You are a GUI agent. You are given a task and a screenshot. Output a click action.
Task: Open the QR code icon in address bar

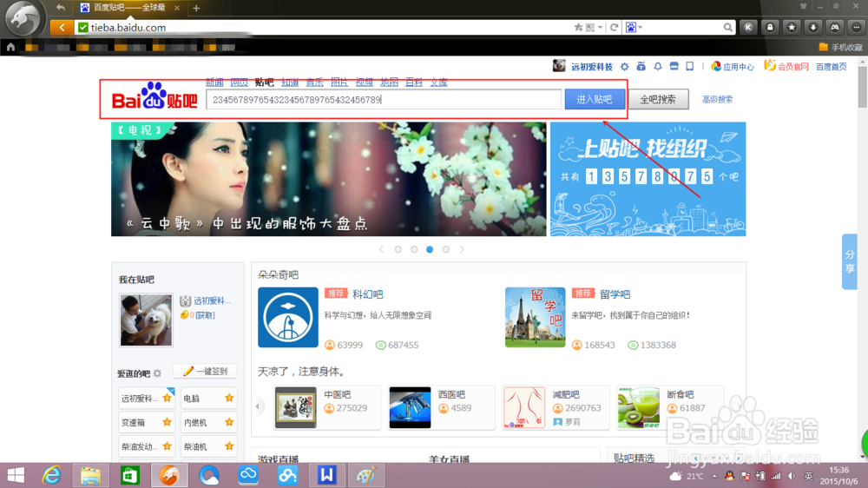pos(590,27)
